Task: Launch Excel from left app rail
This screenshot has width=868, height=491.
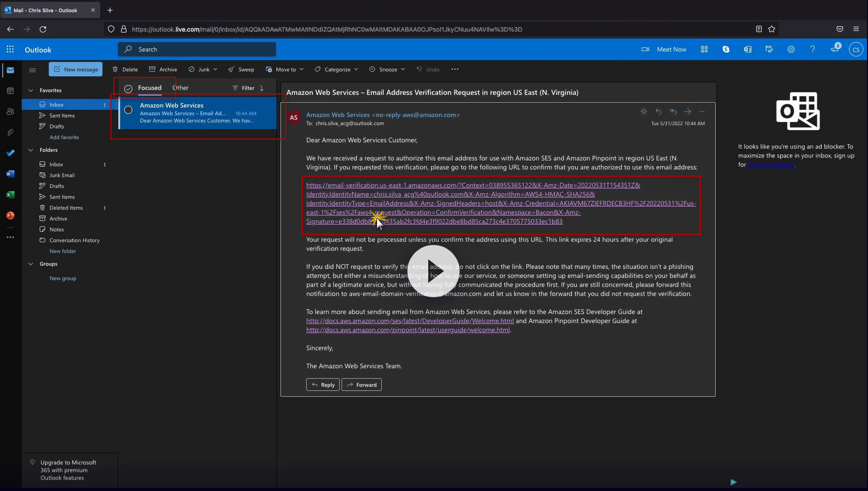Action: tap(10, 195)
